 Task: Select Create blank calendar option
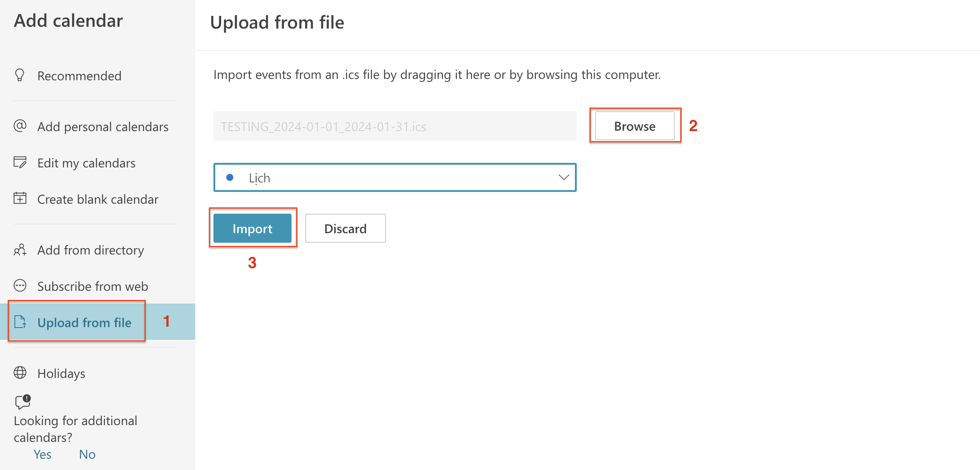(98, 199)
